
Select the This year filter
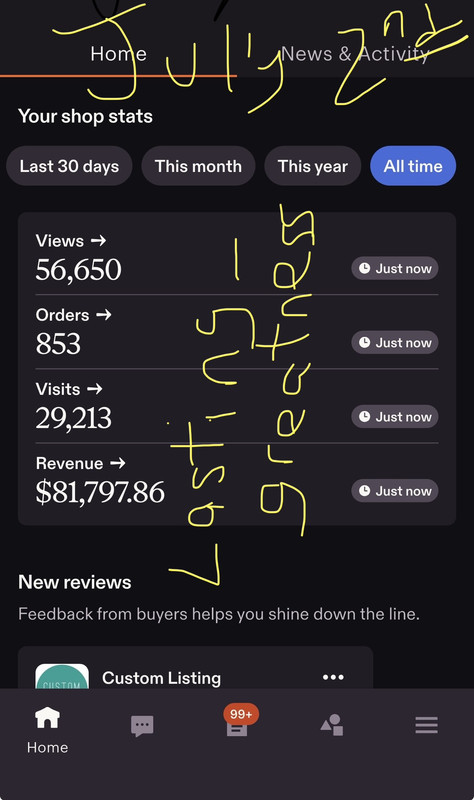313,166
